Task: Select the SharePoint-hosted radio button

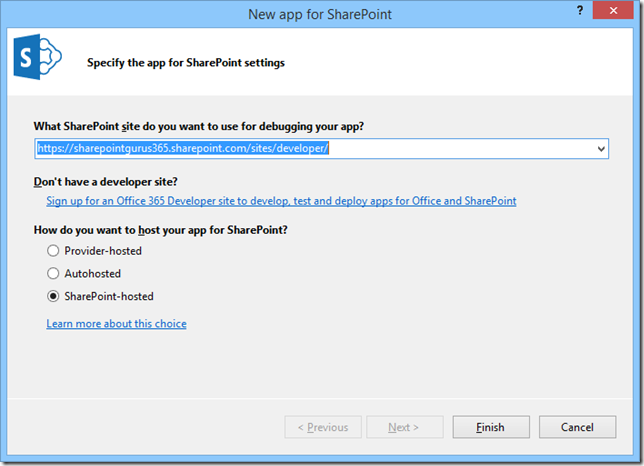Action: pyautogui.click(x=54, y=296)
